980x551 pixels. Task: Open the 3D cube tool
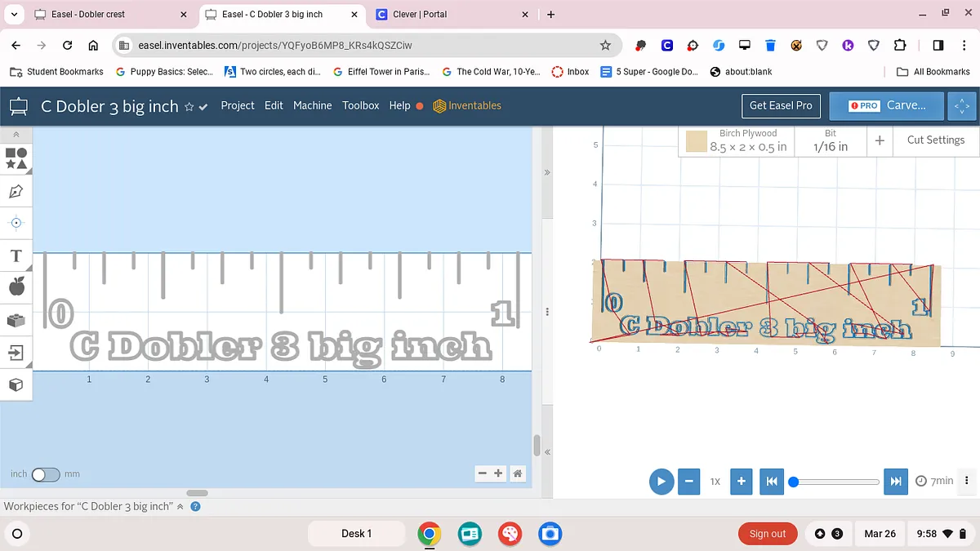point(16,384)
